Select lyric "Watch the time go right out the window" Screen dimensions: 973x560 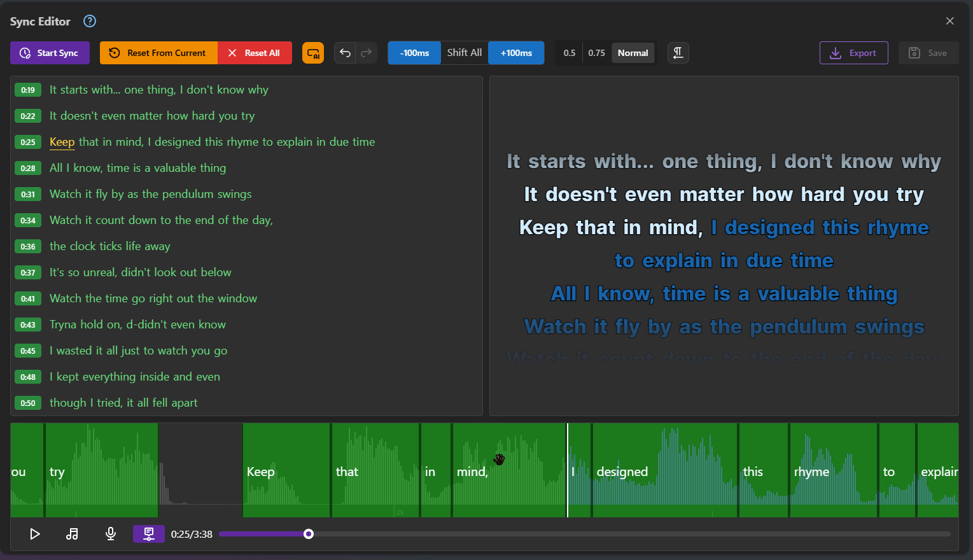point(153,298)
